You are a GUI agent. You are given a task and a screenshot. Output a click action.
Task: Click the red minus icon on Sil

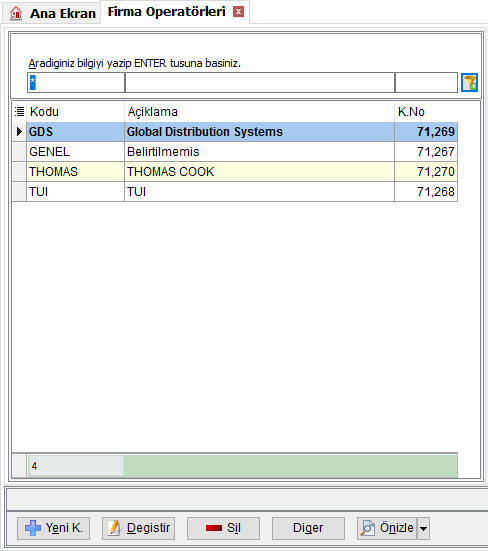[x=214, y=528]
